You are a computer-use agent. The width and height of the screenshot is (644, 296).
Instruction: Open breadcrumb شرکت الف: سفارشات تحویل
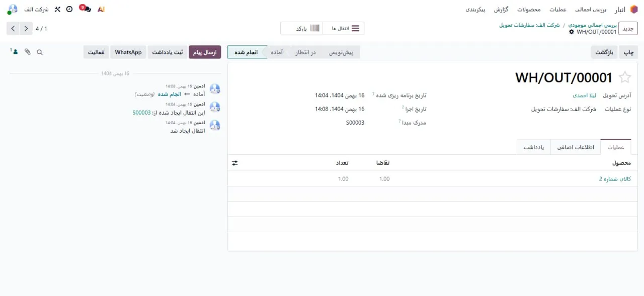pyautogui.click(x=530, y=25)
